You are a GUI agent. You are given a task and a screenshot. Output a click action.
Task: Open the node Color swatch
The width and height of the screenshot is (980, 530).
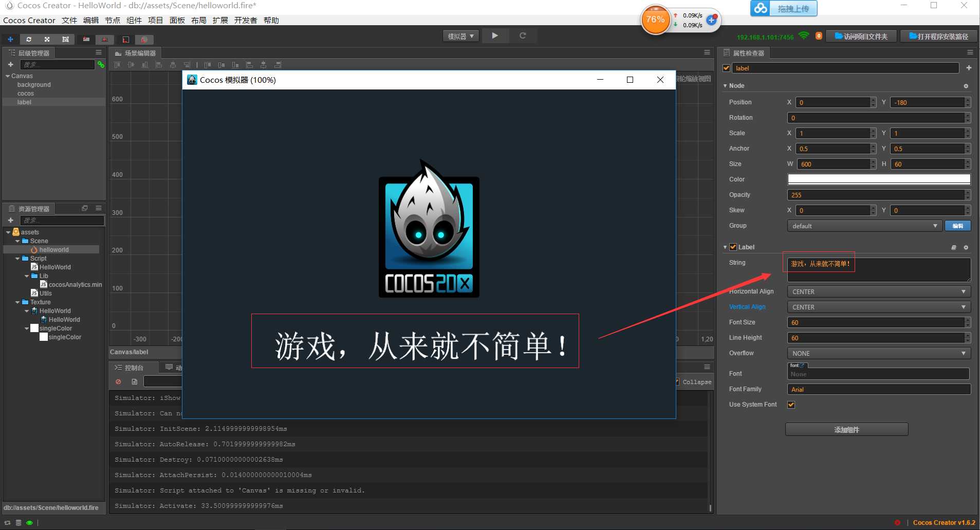[879, 179]
